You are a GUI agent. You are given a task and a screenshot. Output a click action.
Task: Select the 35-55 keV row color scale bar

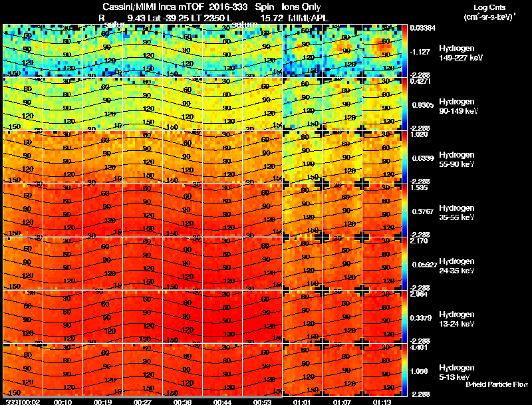pyautogui.click(x=404, y=210)
